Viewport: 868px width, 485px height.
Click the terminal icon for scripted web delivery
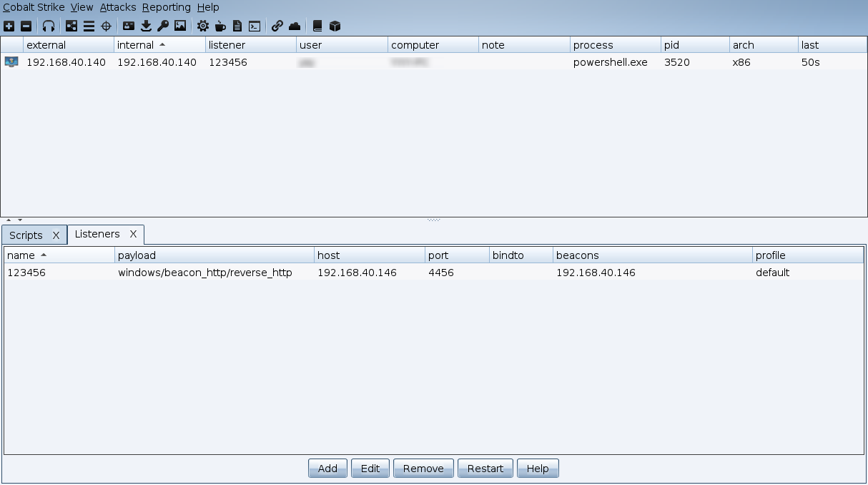pos(255,26)
